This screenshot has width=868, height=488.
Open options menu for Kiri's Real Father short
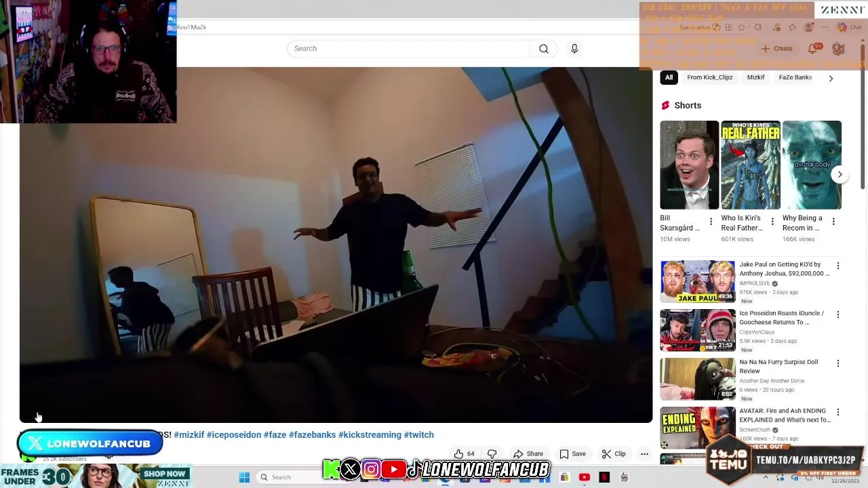(x=772, y=222)
